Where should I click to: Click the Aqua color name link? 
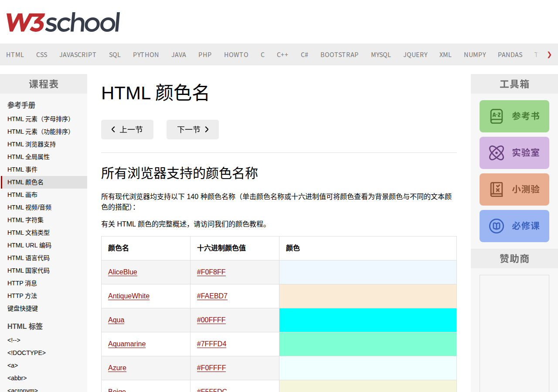[x=116, y=320]
